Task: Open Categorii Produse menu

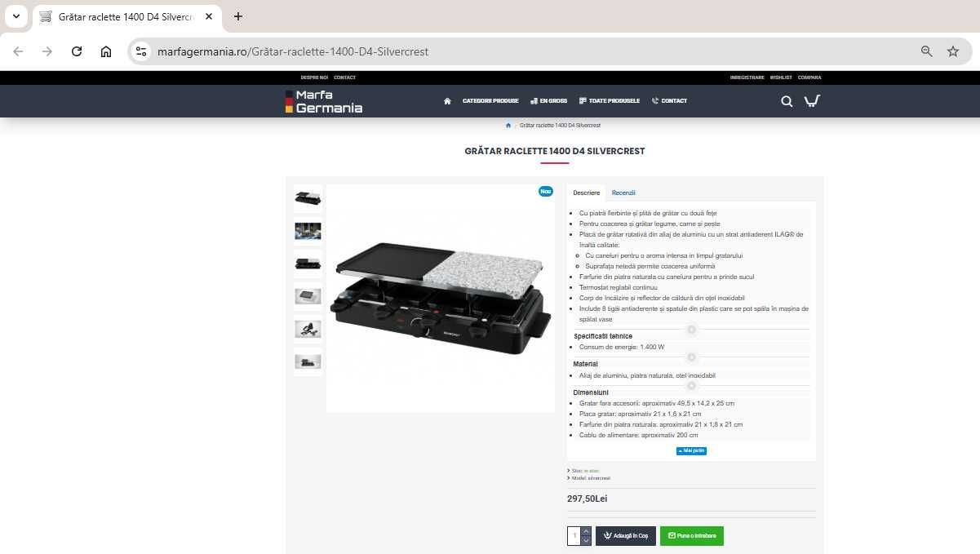Action: 490,101
